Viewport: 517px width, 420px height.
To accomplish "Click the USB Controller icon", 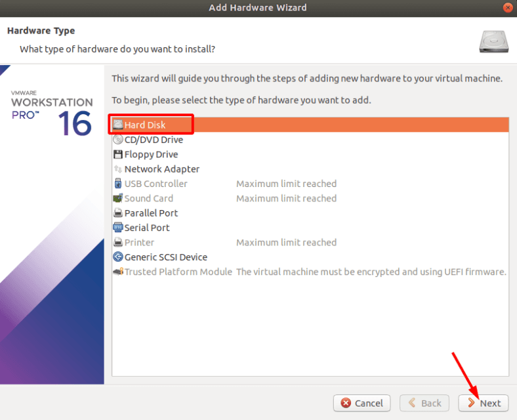I will pos(118,184).
